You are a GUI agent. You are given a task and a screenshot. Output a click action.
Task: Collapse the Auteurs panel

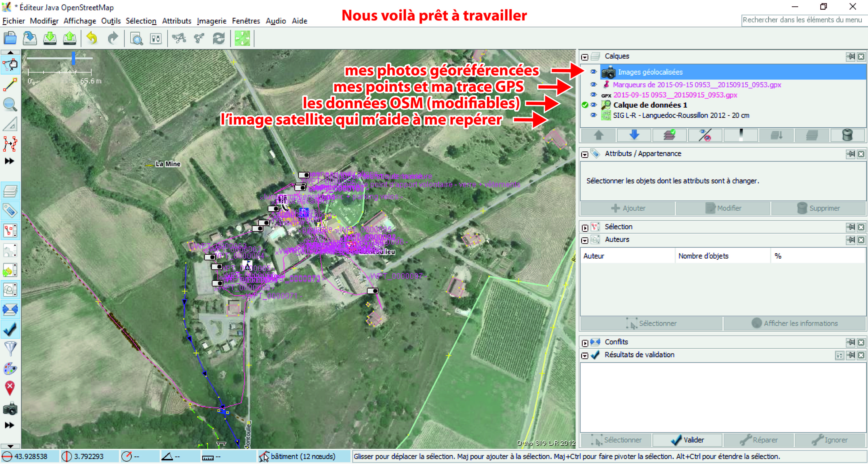pos(585,241)
